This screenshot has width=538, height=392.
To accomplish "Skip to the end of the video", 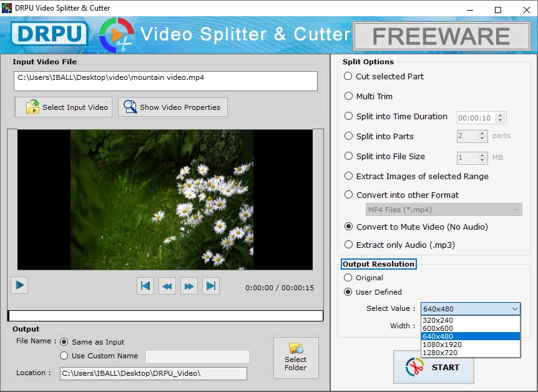I will (211, 286).
